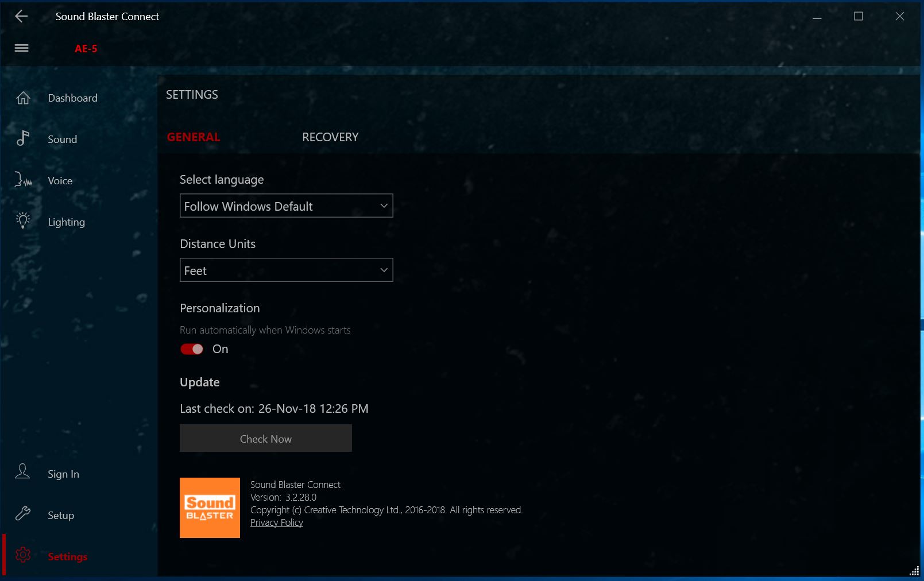
Task: Open the Select language dropdown
Action: [x=286, y=206]
